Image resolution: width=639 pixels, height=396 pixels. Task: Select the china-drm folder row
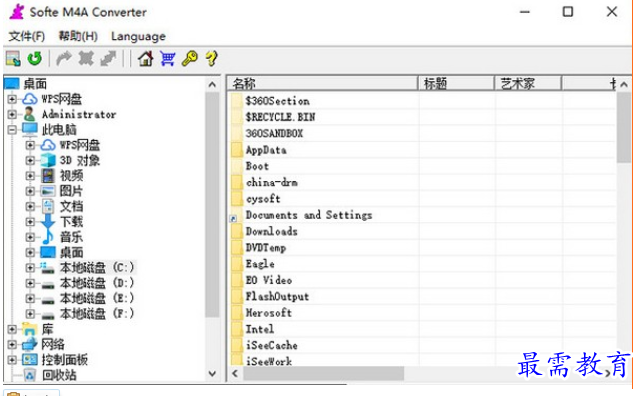[422, 183]
